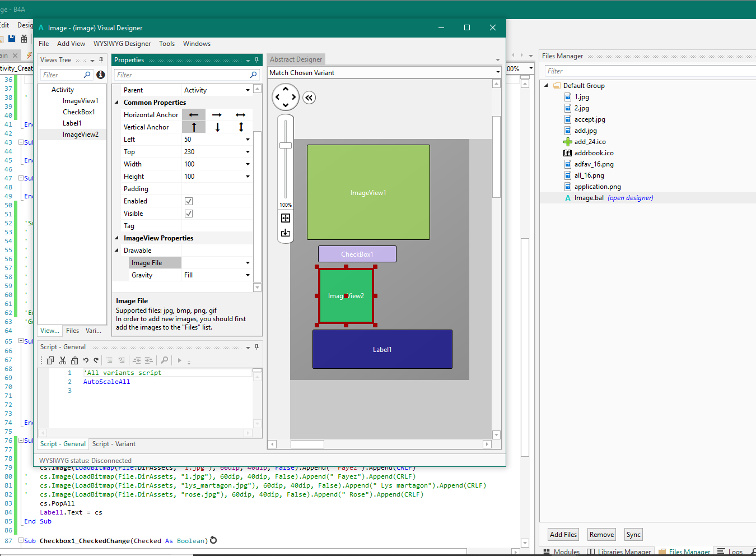Click the copy icon in script toolbar
The width and height of the screenshot is (756, 556).
[50, 360]
